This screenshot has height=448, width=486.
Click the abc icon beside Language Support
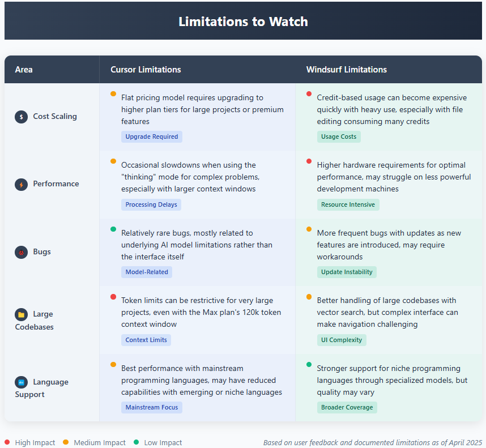click(21, 382)
